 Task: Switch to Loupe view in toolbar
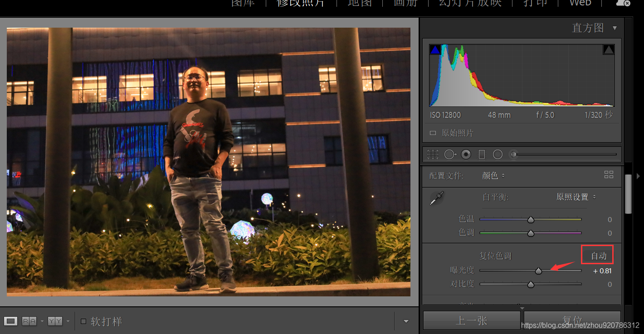click(11, 321)
